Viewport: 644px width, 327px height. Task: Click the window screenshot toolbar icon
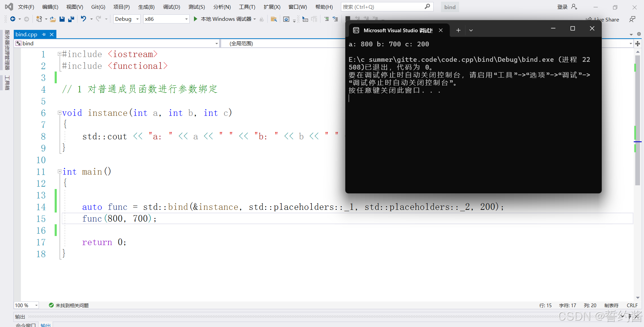pos(286,19)
